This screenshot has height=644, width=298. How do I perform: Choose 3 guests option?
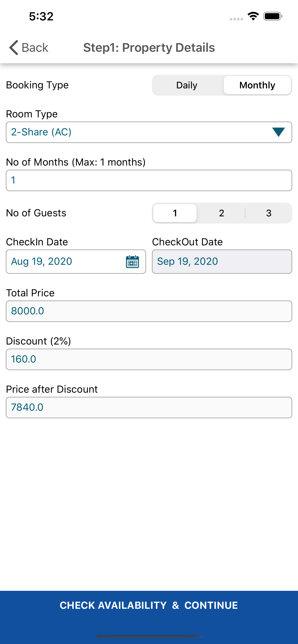[269, 213]
